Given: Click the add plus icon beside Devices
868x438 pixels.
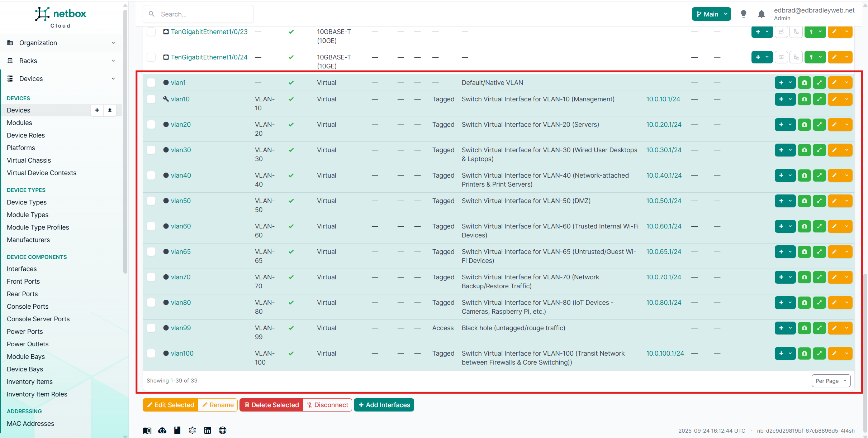Looking at the screenshot, I should [x=97, y=110].
